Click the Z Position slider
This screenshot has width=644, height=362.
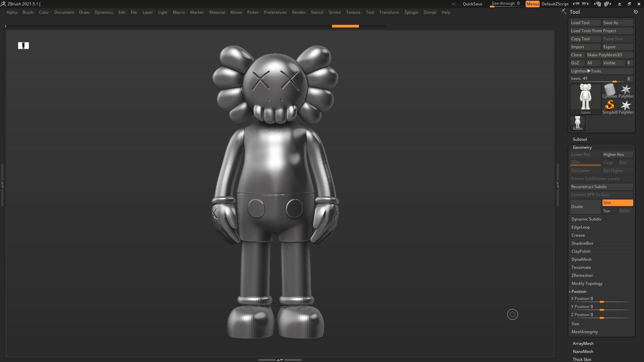pyautogui.click(x=601, y=315)
